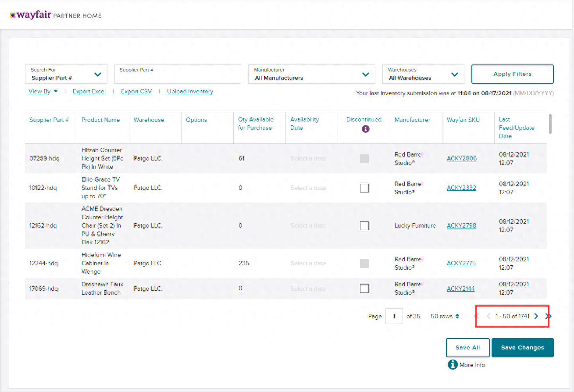Toggle Discontinued checkbox for 10122-hdq
This screenshot has width=574, height=392.
click(364, 188)
